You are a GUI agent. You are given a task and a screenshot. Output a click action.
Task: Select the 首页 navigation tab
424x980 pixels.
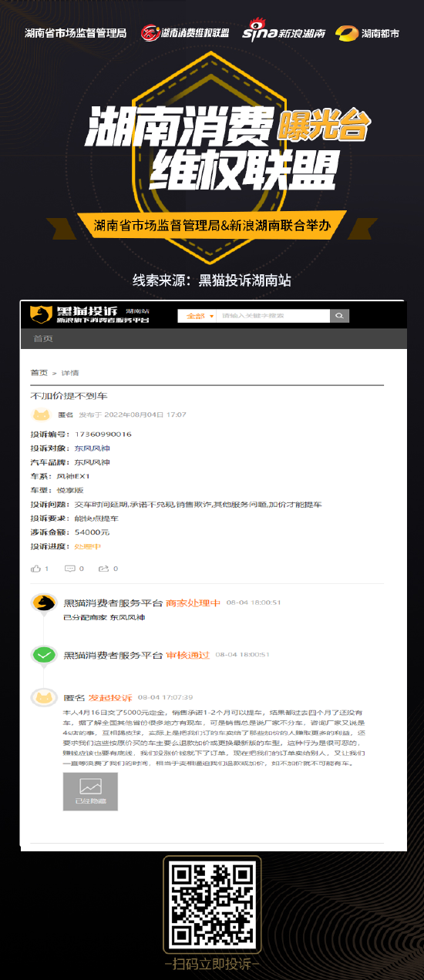tap(42, 339)
